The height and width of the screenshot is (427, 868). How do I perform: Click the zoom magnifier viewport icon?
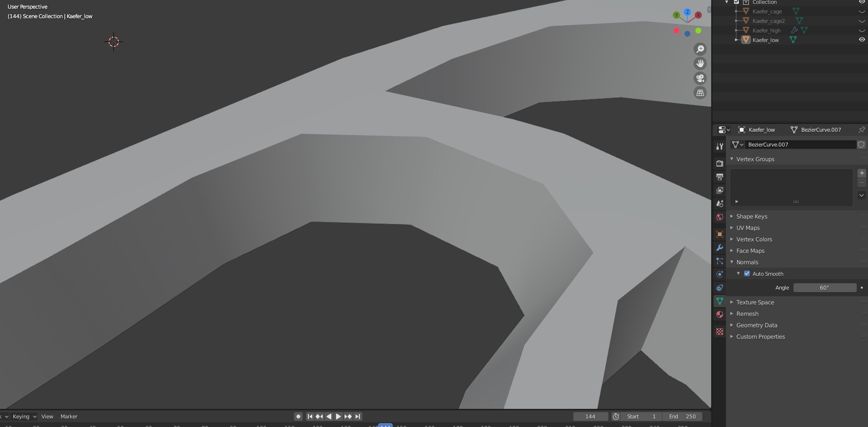click(700, 49)
